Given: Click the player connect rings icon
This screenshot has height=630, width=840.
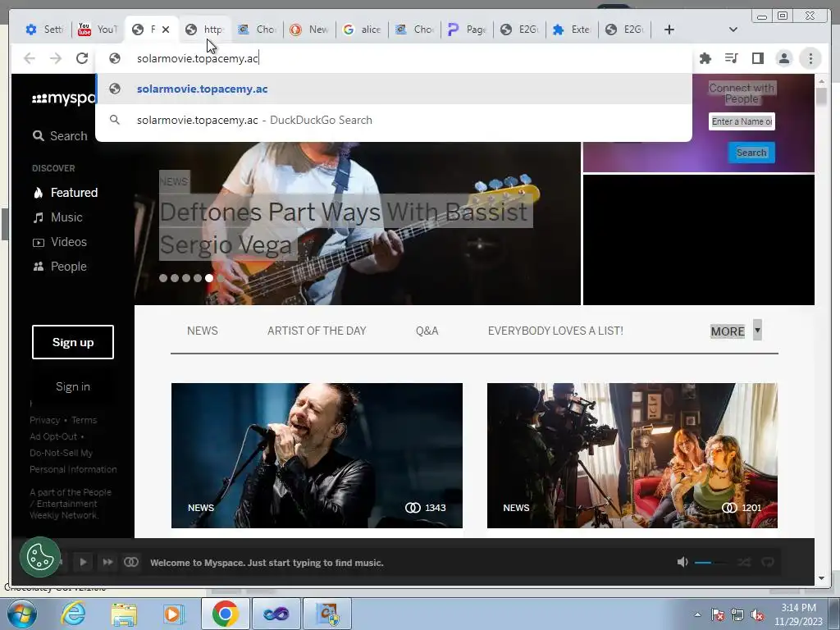Looking at the screenshot, I should (x=131, y=562).
